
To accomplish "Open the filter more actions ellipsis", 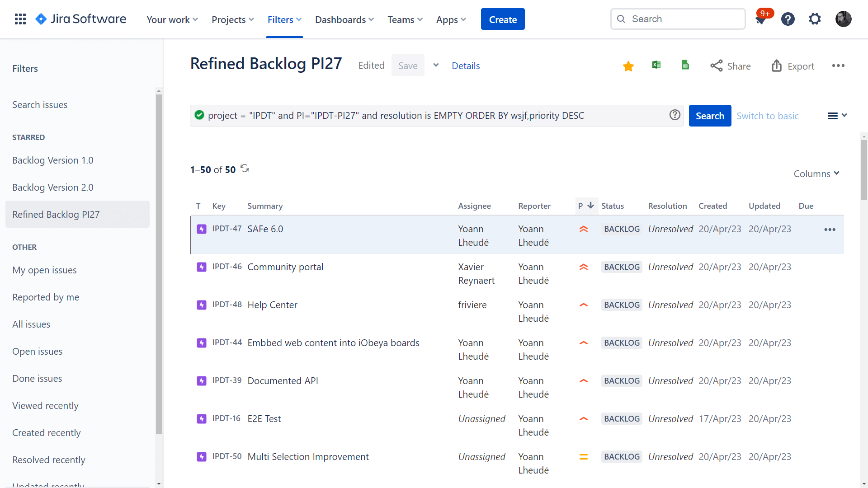I will pos(838,66).
